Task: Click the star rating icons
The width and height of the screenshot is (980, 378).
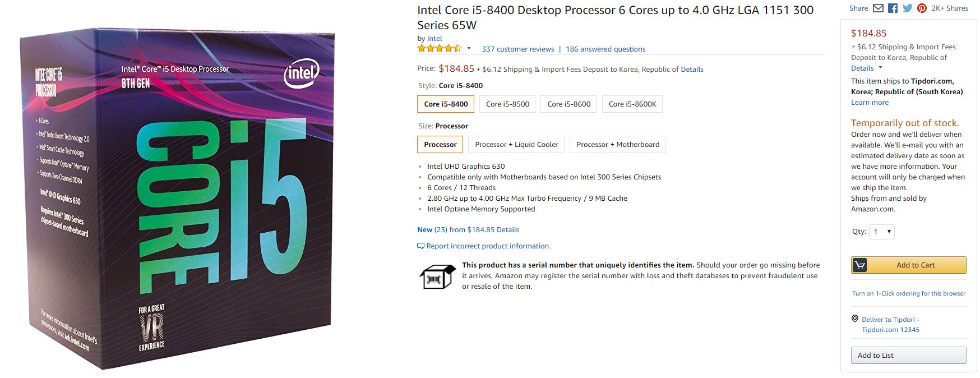Action: [439, 49]
